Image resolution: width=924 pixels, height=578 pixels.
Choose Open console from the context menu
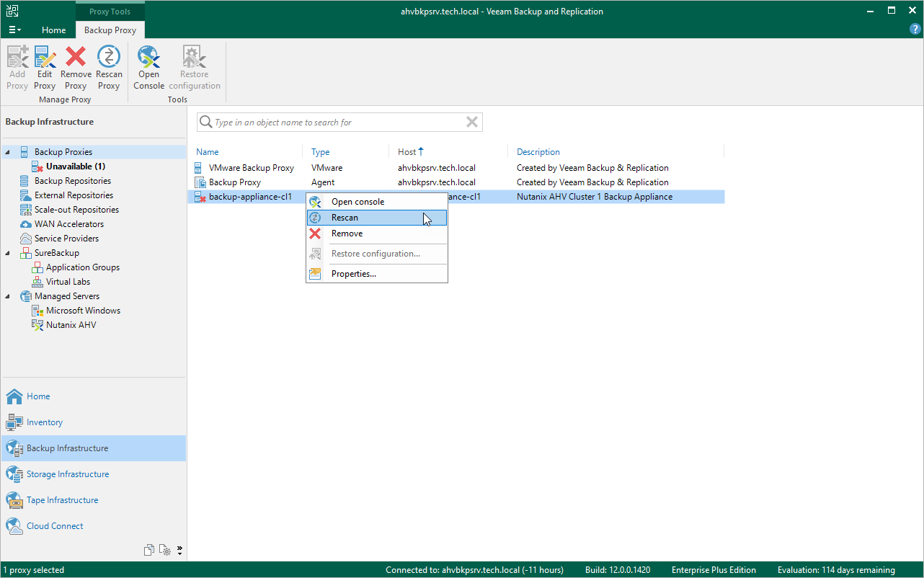(x=377, y=202)
